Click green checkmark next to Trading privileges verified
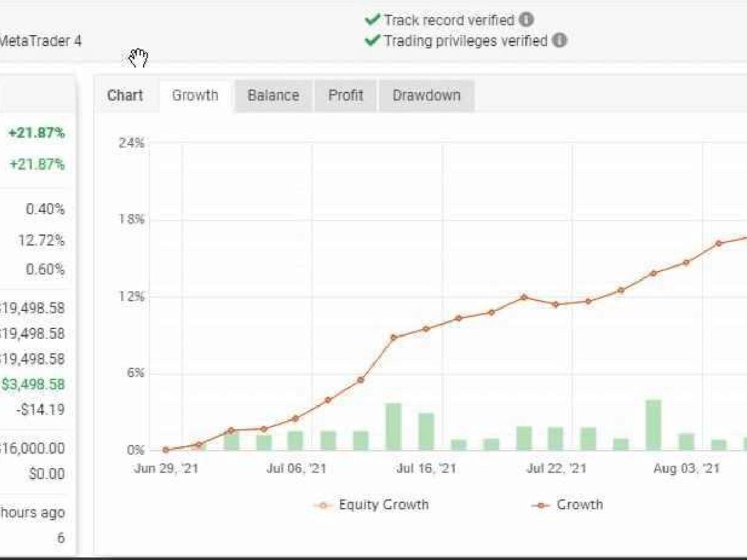This screenshot has width=747, height=560. click(372, 40)
